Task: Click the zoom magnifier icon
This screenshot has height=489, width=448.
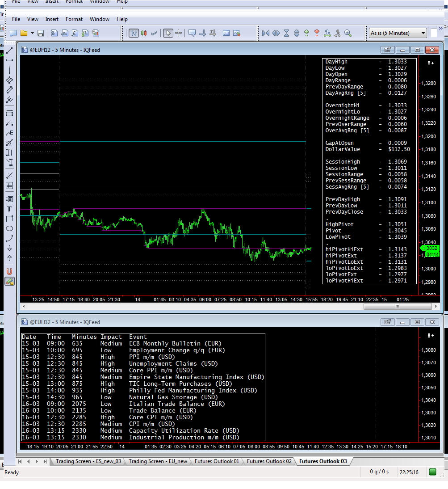Action: tap(348, 33)
